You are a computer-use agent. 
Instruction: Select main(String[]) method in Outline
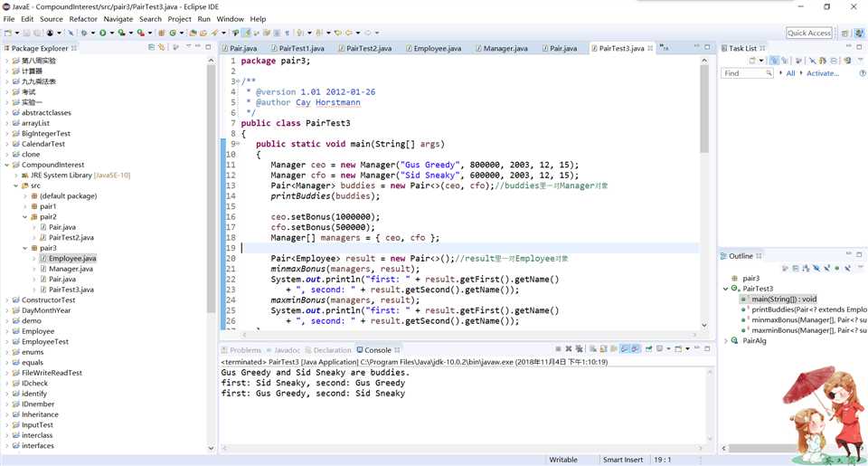[x=783, y=300]
